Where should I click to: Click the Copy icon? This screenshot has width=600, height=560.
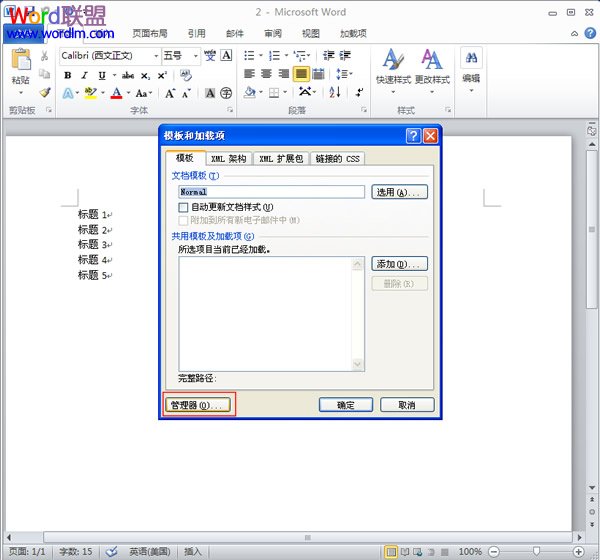coord(45,73)
